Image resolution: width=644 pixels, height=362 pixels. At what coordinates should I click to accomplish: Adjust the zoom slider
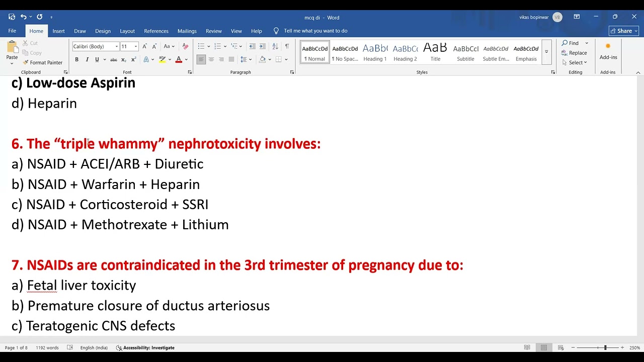tap(605, 347)
